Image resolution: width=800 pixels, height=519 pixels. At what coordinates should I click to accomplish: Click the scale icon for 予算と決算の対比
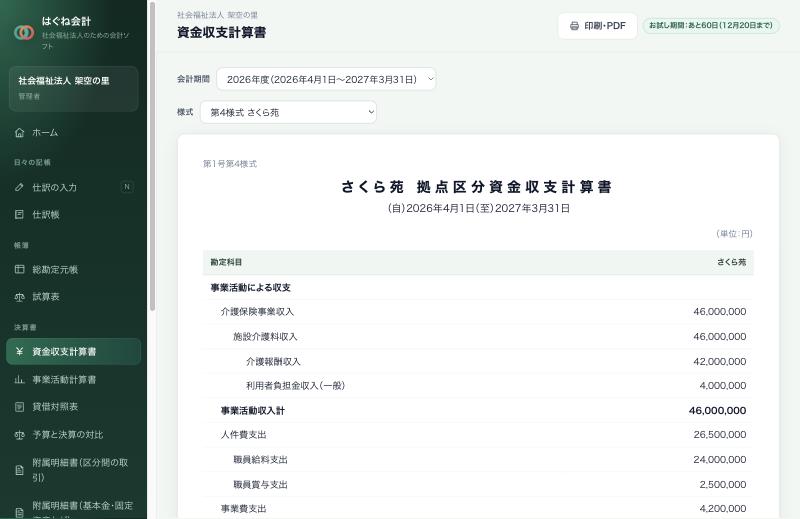click(x=19, y=435)
